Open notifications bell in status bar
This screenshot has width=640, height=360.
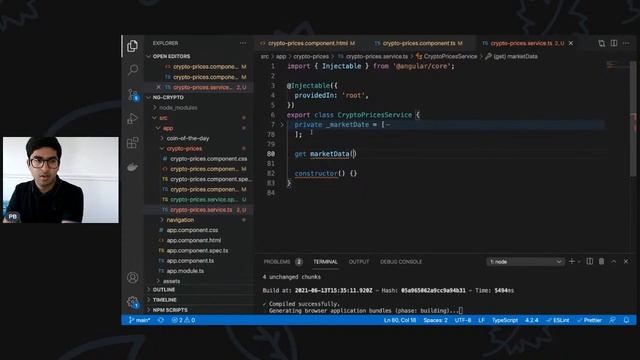click(x=627, y=320)
